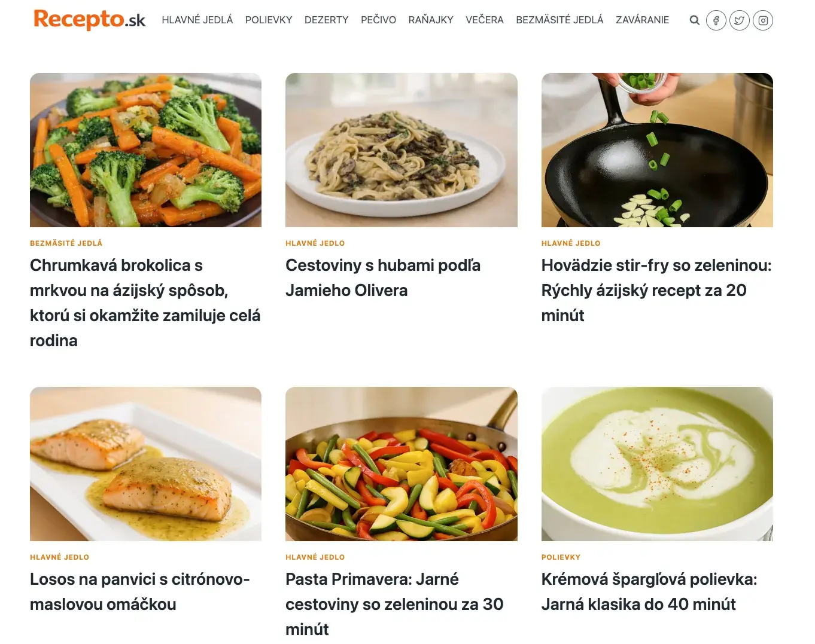This screenshot has width=815, height=644.
Task: Open the Twitter profile icon
Action: click(740, 20)
